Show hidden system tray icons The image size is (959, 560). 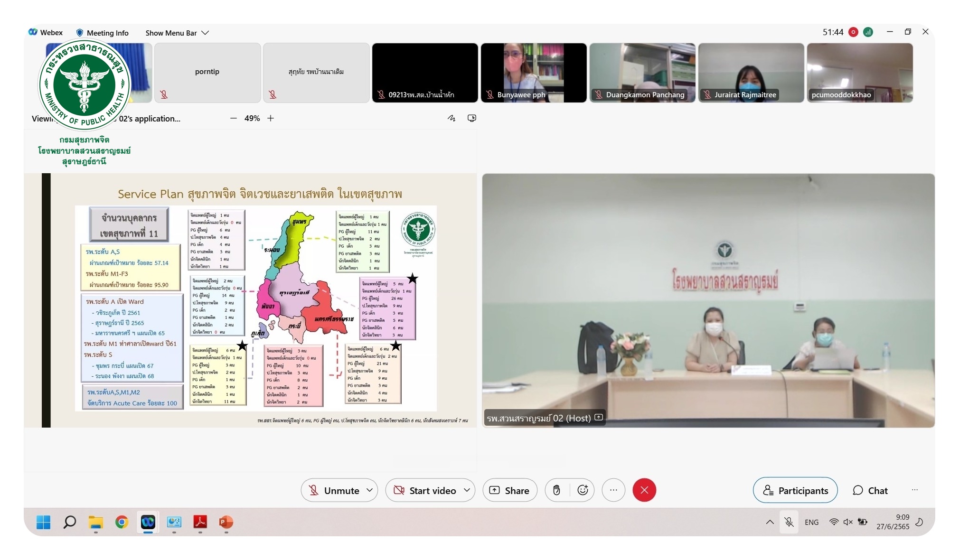tap(770, 522)
